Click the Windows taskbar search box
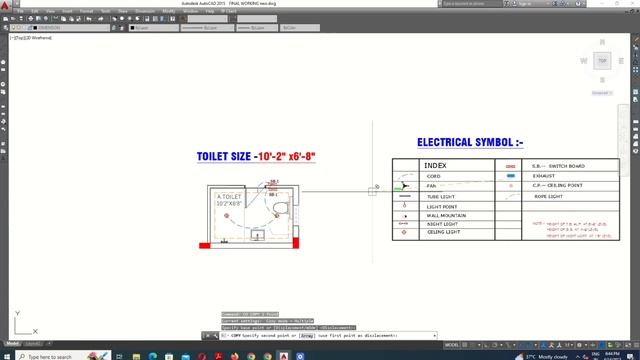The width and height of the screenshot is (640, 360). coord(63,356)
